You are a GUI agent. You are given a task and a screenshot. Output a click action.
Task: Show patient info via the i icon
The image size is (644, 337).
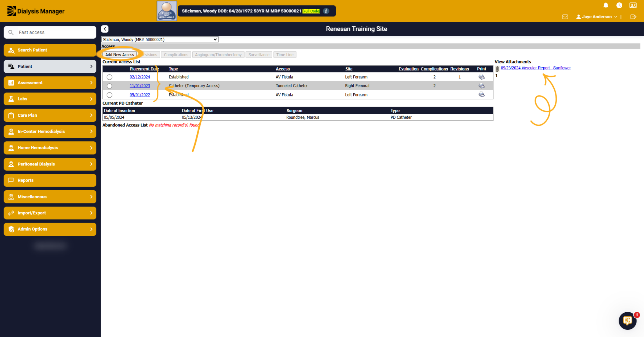[326, 11]
